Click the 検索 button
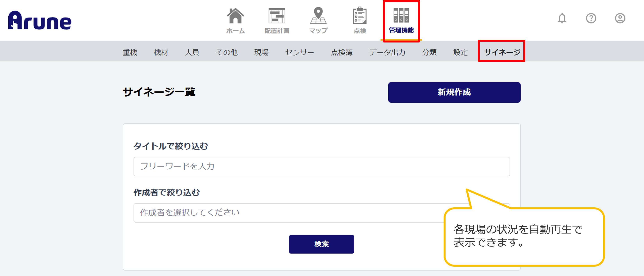This screenshot has width=644, height=276. (x=321, y=244)
